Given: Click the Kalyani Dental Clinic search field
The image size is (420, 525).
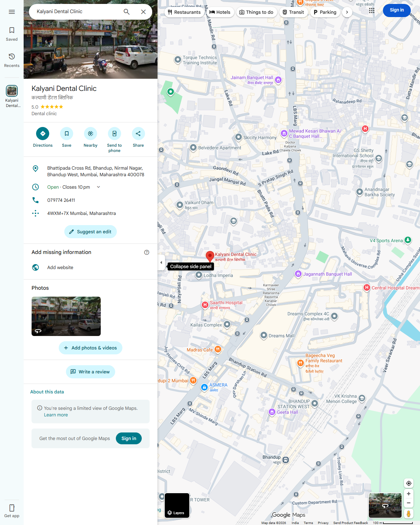Looking at the screenshot, I should (x=75, y=11).
